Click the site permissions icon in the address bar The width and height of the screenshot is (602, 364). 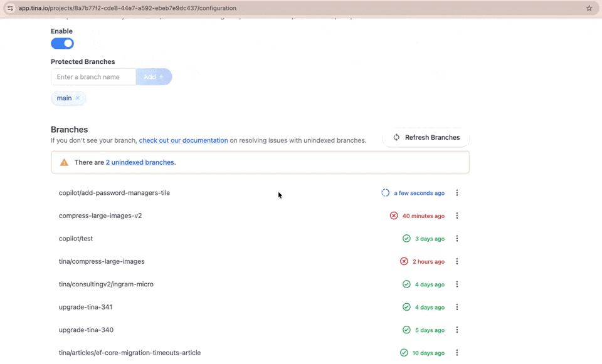click(11, 8)
